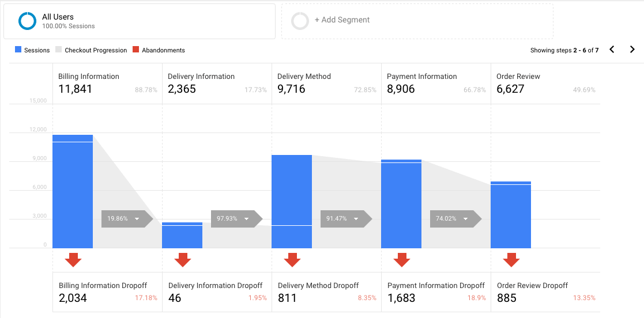The height and width of the screenshot is (318, 644).
Task: Click red dropoff arrow under Payment Information
Action: tap(402, 260)
